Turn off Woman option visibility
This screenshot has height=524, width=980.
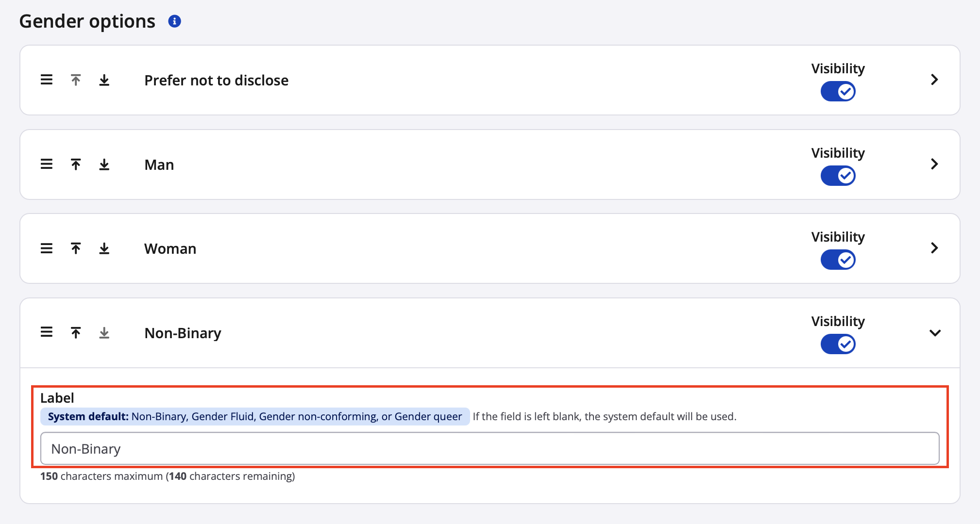tap(838, 260)
